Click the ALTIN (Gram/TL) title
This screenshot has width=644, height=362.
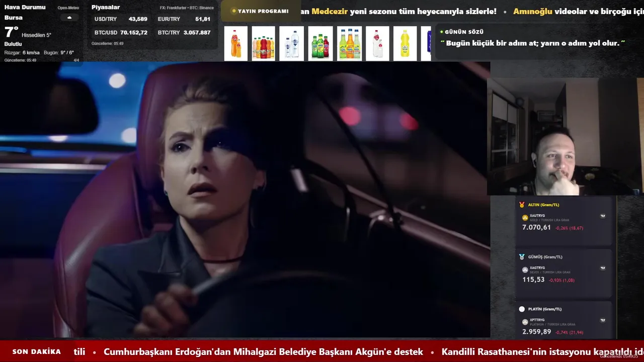[543, 205]
